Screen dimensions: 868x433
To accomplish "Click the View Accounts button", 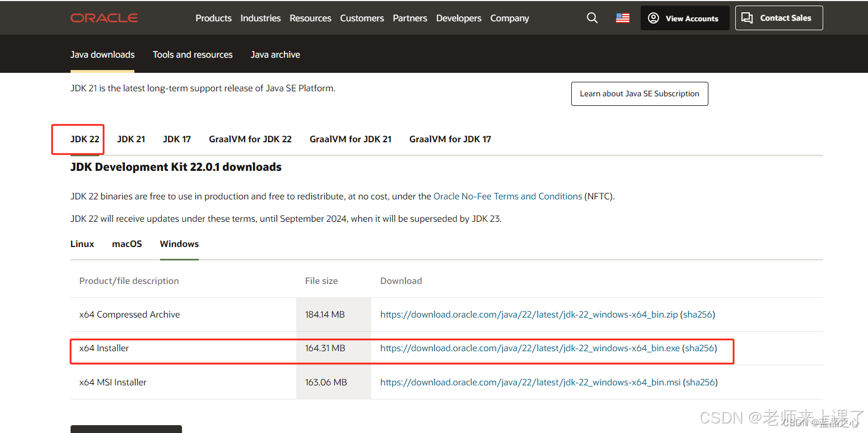I will pos(685,18).
